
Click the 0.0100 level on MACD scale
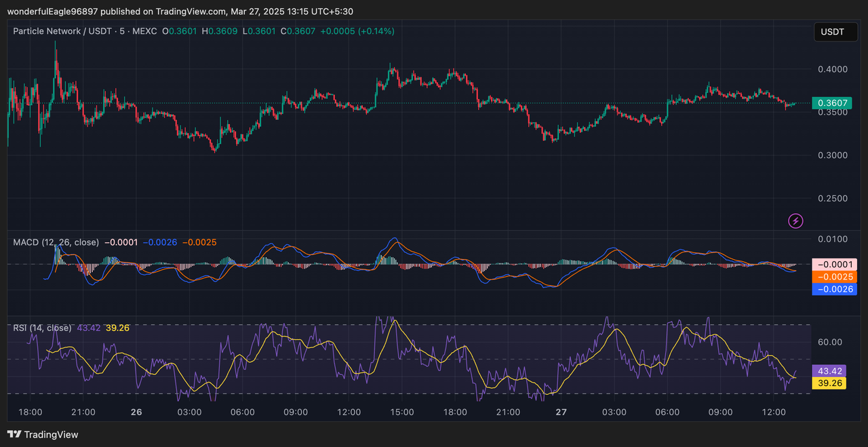[831, 239]
